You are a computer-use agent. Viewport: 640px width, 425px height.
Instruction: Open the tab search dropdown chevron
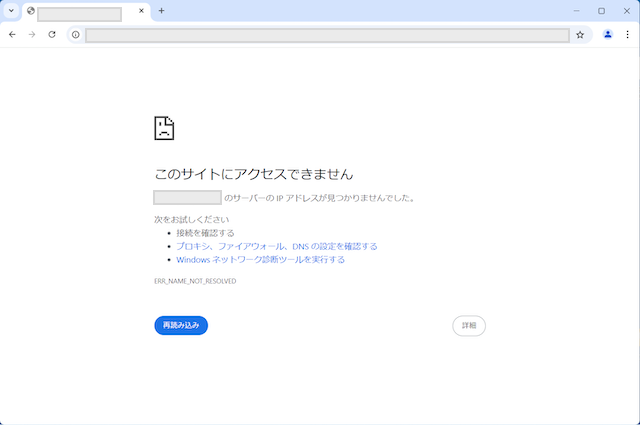(x=11, y=11)
